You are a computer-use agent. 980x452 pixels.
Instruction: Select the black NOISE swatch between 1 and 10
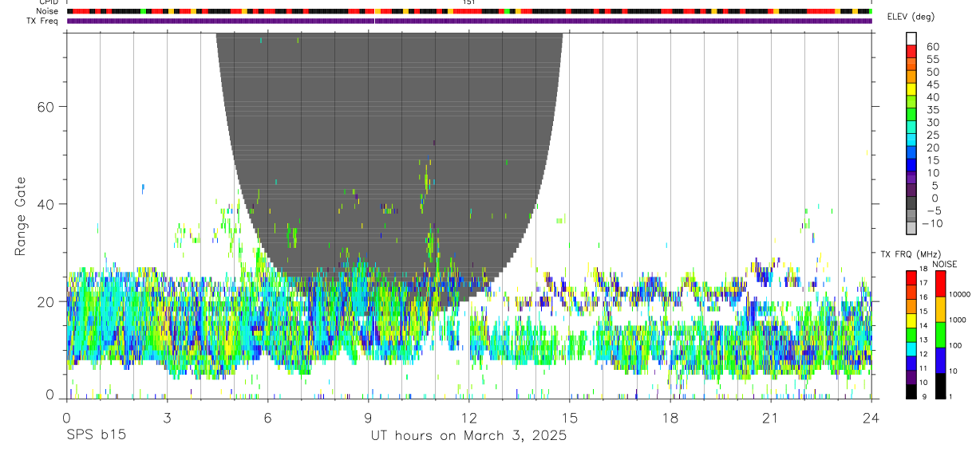point(941,385)
